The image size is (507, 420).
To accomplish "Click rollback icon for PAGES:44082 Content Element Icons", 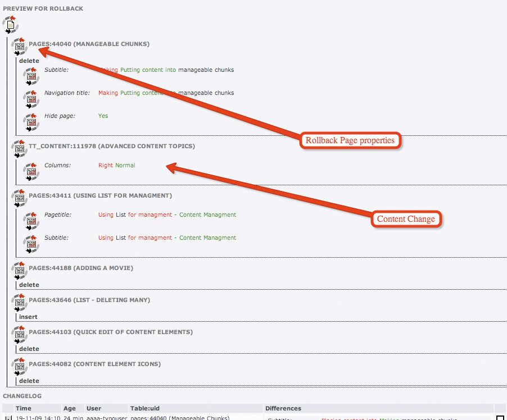I will 19,367.
